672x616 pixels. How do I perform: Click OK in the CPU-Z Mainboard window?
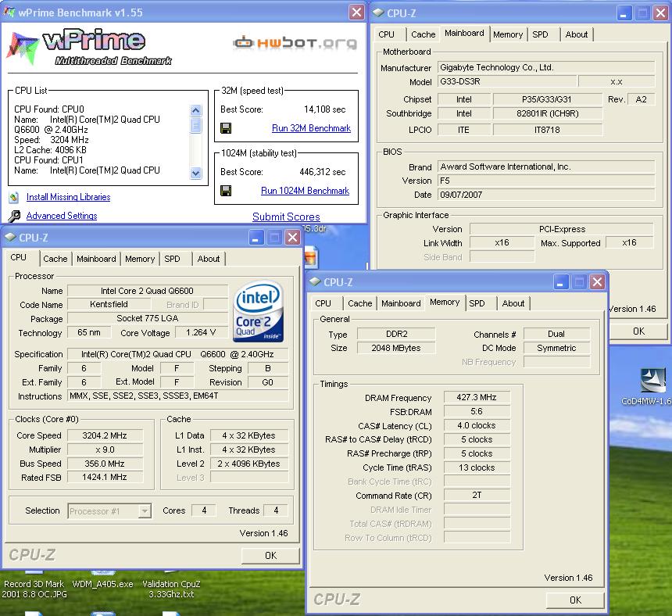[638, 331]
